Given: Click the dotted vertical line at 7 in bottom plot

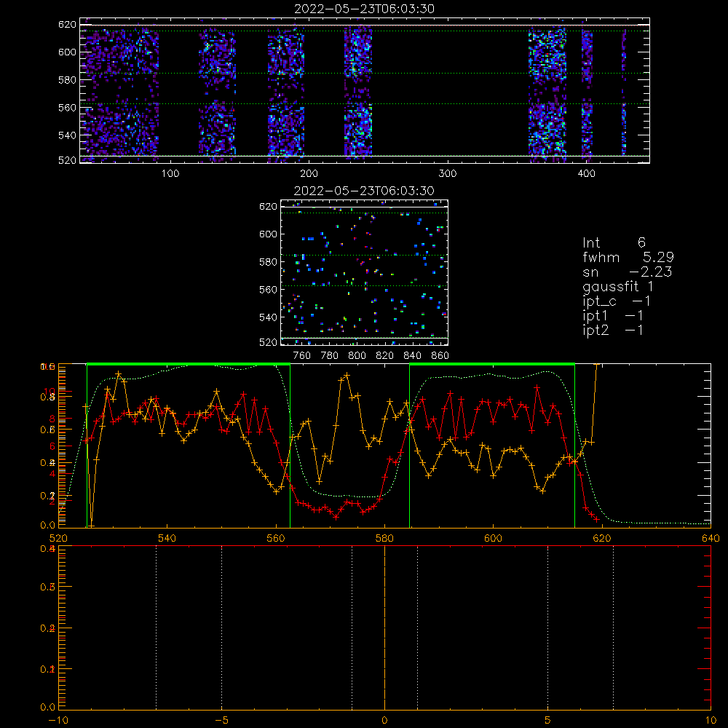Looking at the screenshot, I should point(613,628).
